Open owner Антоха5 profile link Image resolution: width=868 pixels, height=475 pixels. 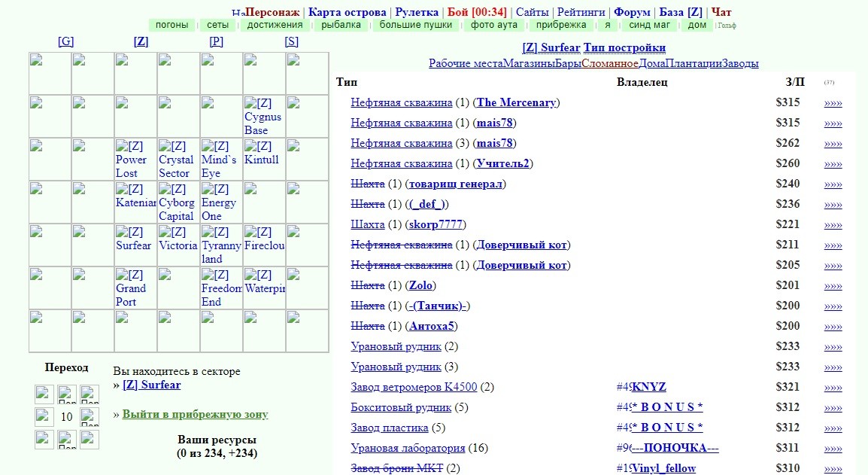(x=432, y=326)
